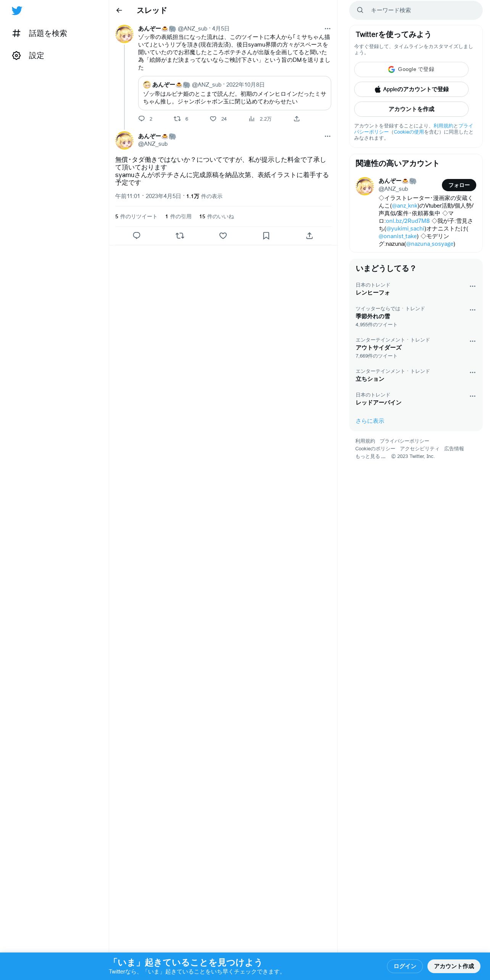This screenshot has width=490, height=980.
Task: Click the reply icon under the main tweet
Action: coord(137,235)
